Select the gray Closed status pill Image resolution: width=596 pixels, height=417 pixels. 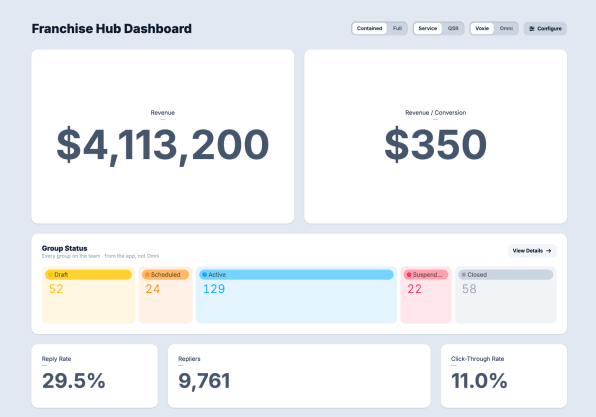506,274
